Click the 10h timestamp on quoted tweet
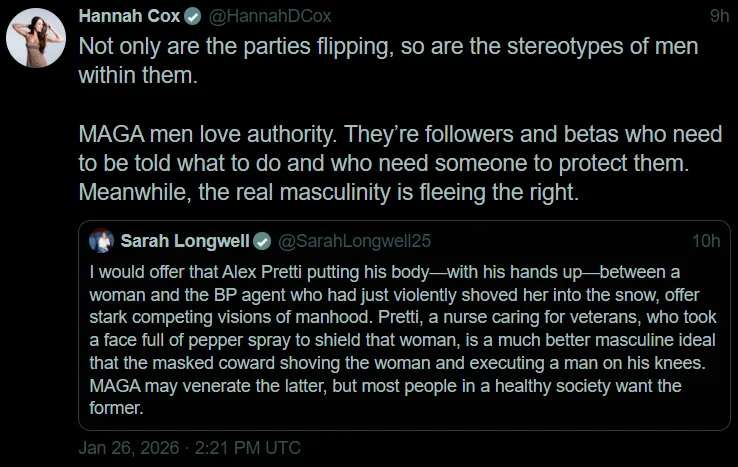 pos(706,241)
